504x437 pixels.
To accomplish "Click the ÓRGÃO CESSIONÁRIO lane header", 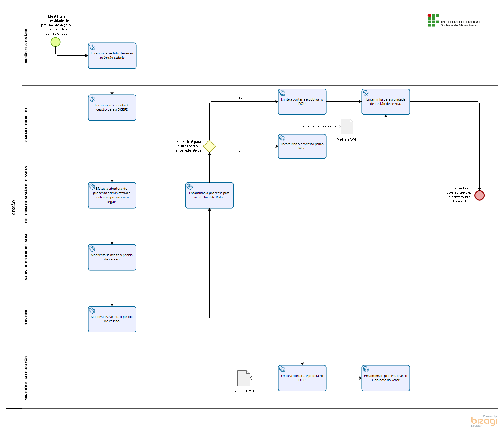I will tap(26, 46).
